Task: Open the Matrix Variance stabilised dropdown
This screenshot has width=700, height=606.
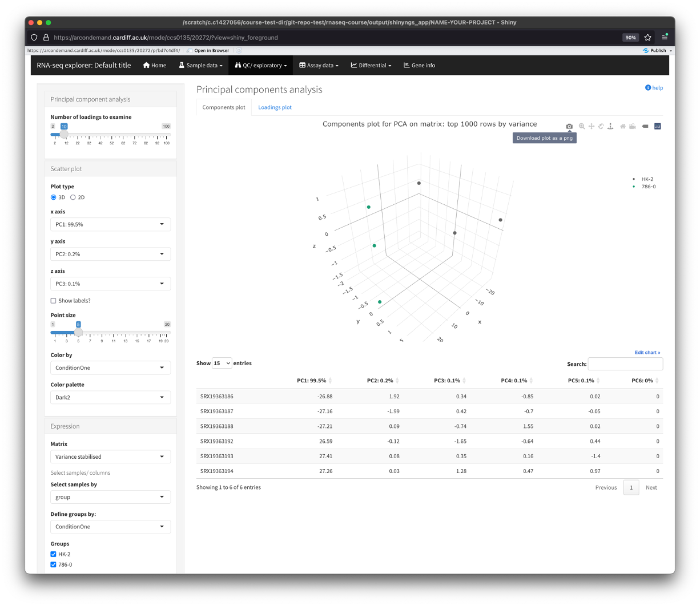Action: (110, 456)
